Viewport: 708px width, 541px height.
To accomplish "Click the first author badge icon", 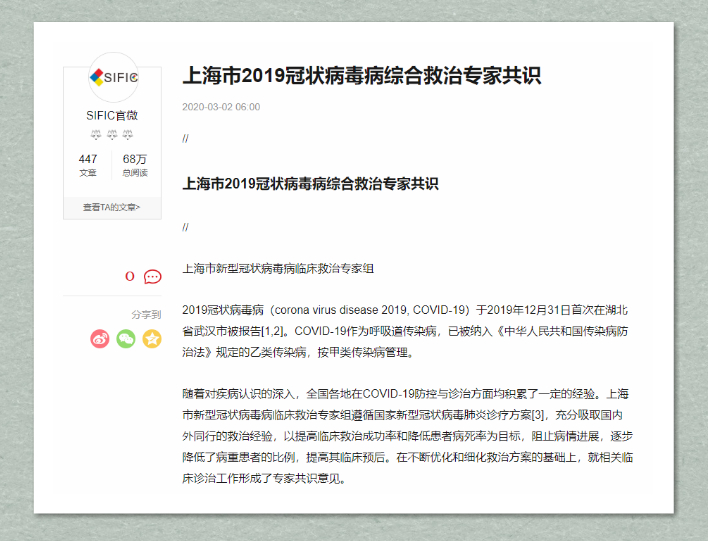I will pyautogui.click(x=96, y=135).
